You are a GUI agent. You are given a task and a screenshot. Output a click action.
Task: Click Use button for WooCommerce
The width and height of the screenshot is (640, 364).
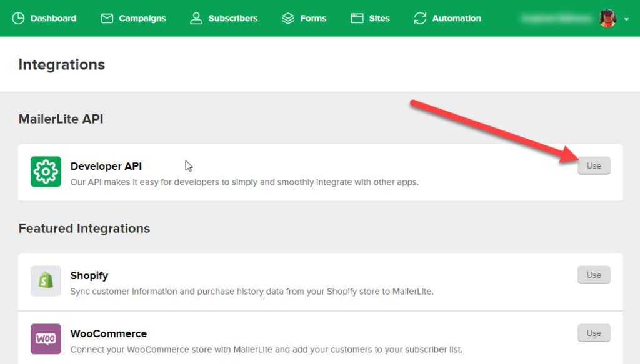tap(594, 333)
